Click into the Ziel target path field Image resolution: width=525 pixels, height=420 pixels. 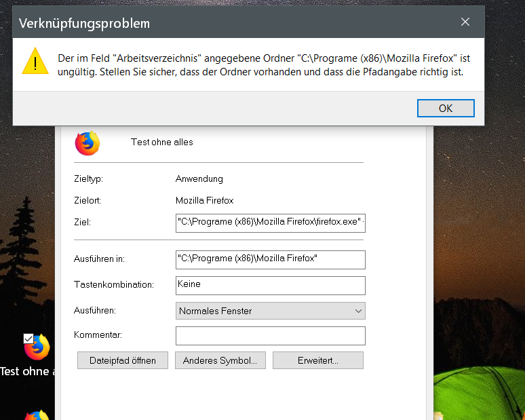[x=270, y=223]
